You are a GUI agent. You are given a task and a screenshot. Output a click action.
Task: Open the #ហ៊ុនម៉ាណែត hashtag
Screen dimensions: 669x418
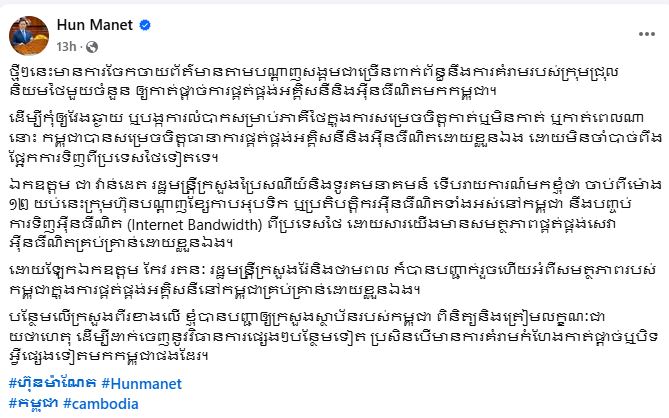[53, 383]
